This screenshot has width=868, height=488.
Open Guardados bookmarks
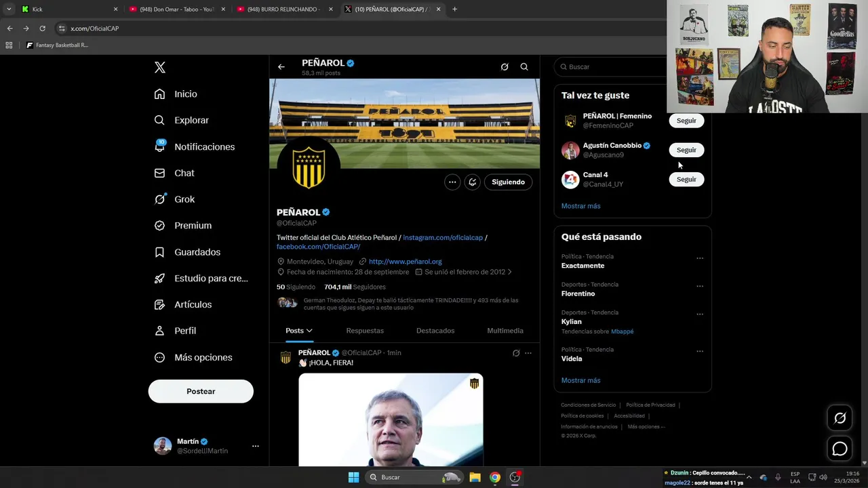click(187, 252)
